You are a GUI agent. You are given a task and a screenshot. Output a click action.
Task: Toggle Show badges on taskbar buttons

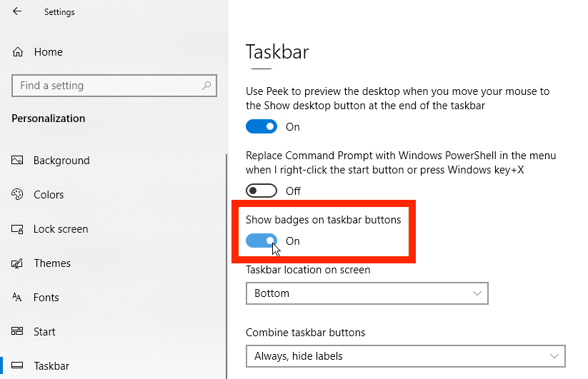click(x=261, y=241)
